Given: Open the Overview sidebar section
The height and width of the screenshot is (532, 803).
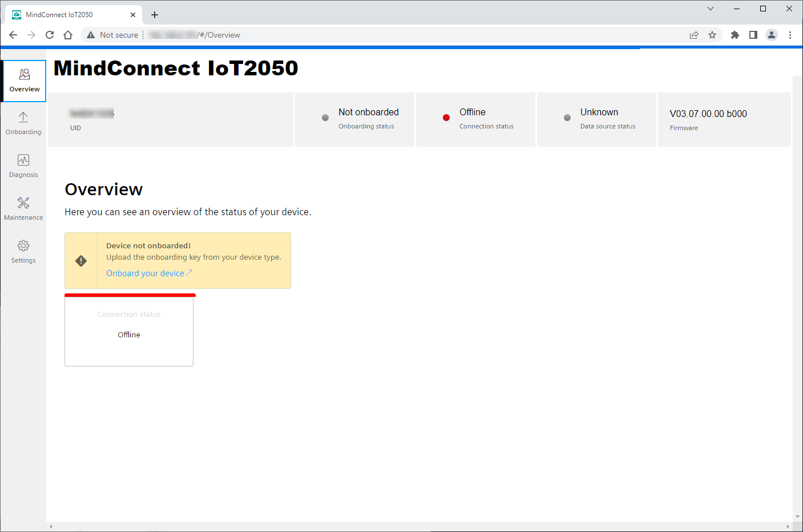Looking at the screenshot, I should pos(24,81).
